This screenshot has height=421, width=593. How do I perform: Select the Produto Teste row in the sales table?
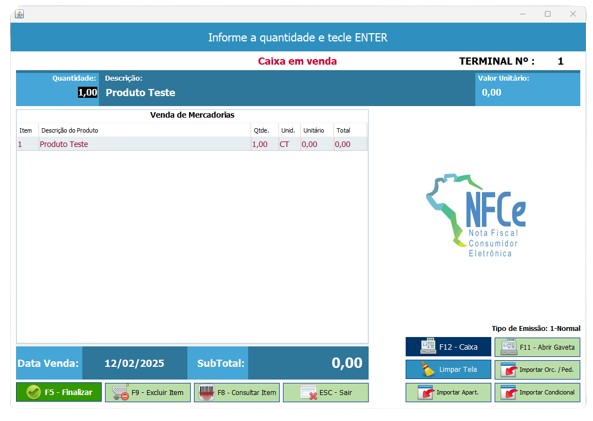coord(192,144)
